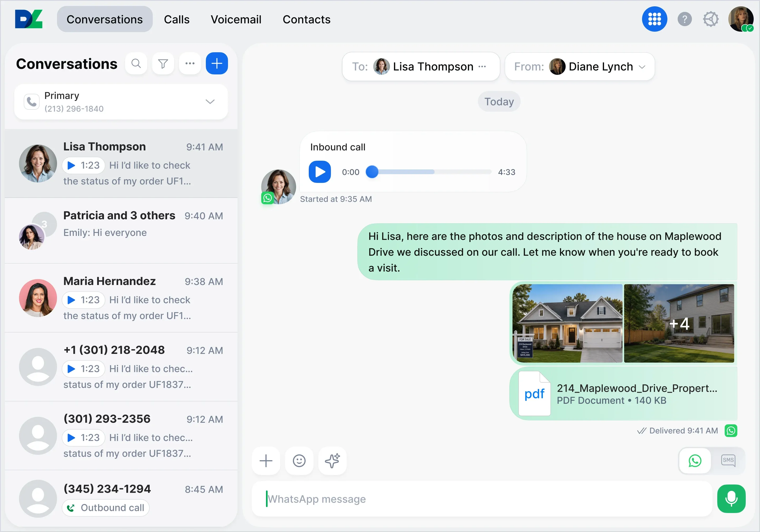Add attachment with plus icon near message box
Viewport: 760px width, 532px height.
266,460
